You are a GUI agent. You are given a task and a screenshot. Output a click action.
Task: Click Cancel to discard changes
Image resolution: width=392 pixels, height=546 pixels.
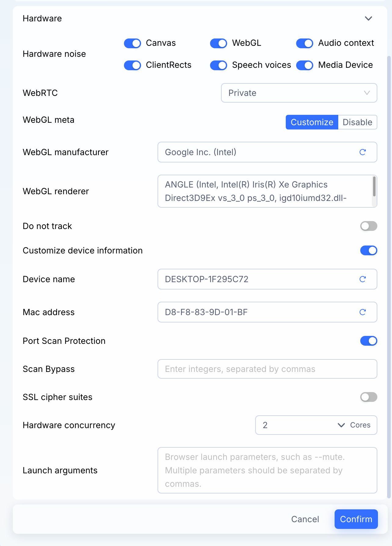click(x=305, y=519)
